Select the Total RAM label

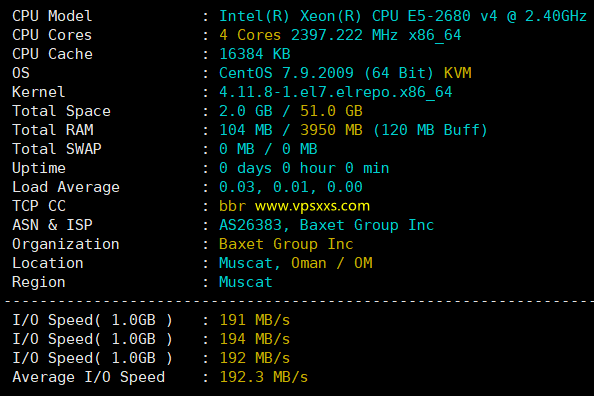coord(53,130)
